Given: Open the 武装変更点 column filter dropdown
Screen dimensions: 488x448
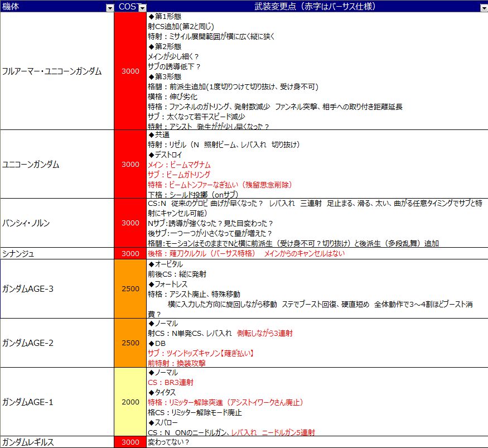Looking at the screenshot, I should pyautogui.click(x=484, y=8).
